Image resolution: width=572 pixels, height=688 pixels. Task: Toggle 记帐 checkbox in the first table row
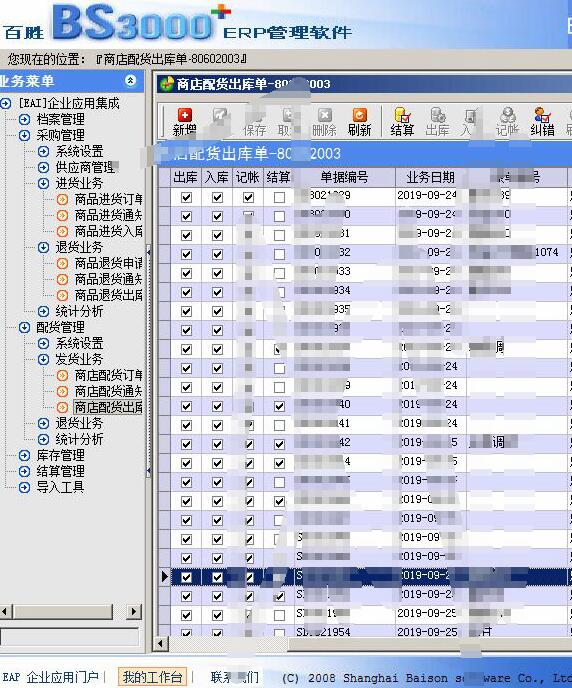point(248,197)
